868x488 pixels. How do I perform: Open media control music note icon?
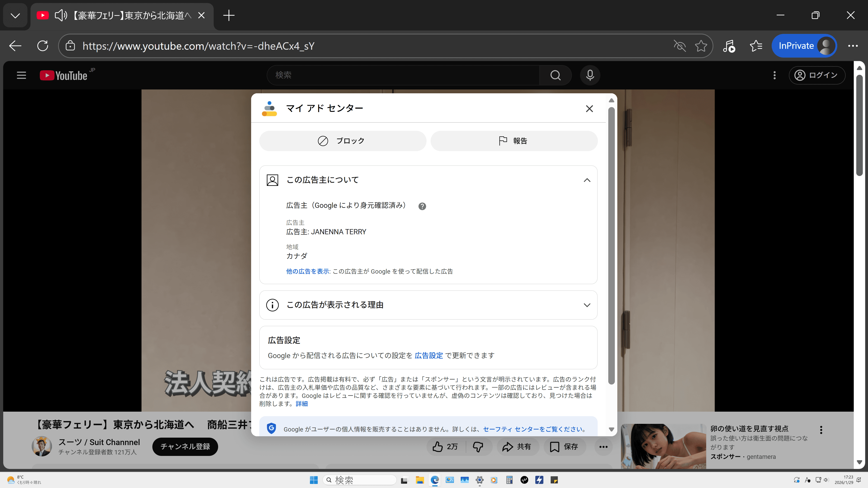(729, 46)
